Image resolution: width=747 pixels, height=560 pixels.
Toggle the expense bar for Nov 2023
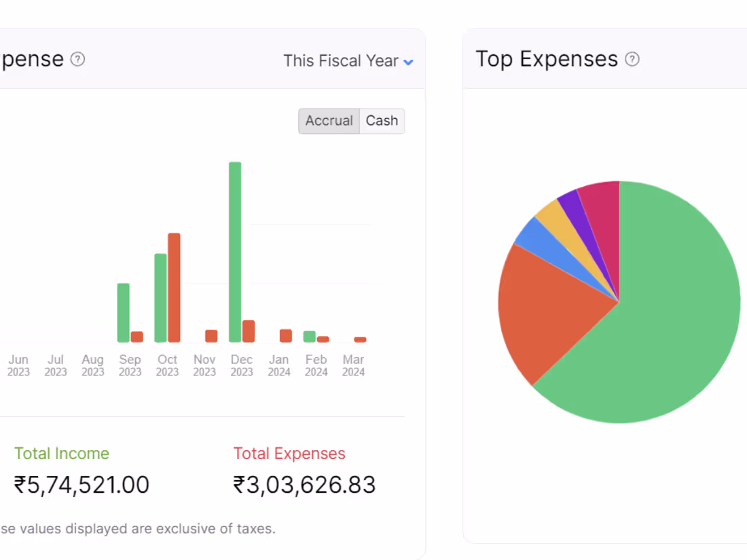(x=211, y=335)
